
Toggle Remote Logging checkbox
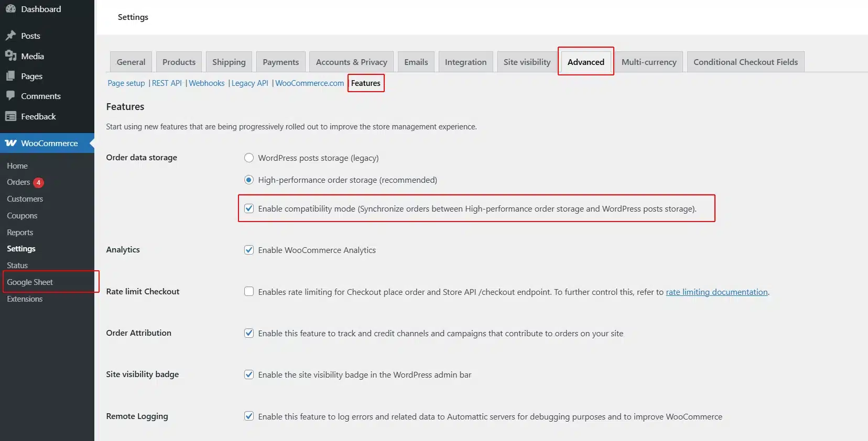click(x=249, y=416)
